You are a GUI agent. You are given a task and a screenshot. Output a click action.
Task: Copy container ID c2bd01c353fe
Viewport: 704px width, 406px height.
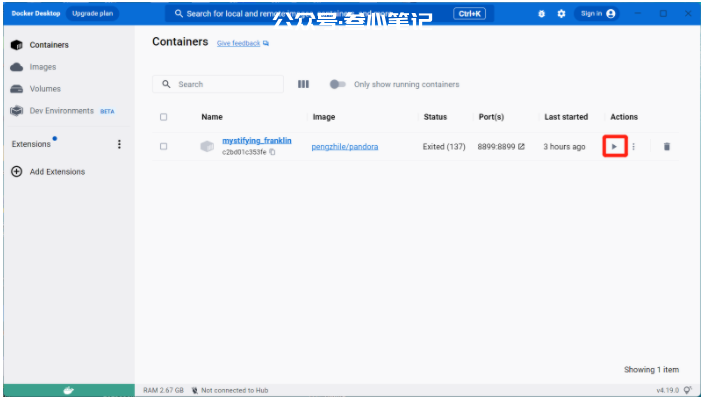point(272,152)
